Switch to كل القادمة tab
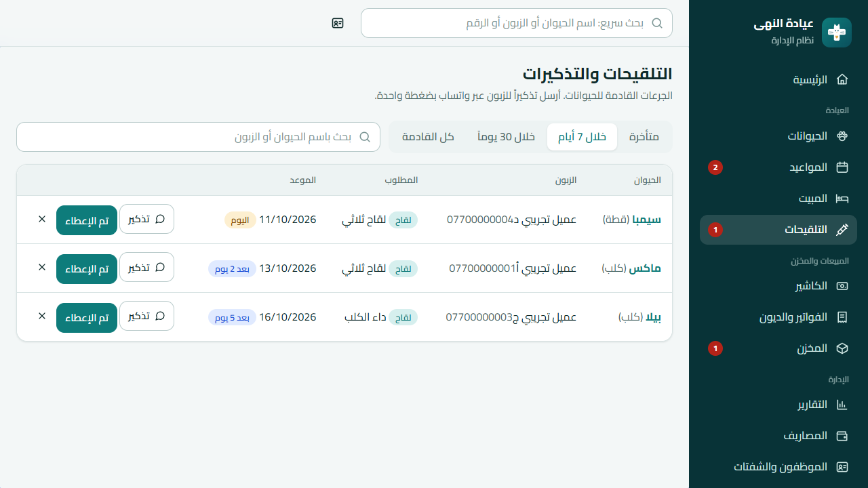This screenshot has height=488, width=868. 428,137
